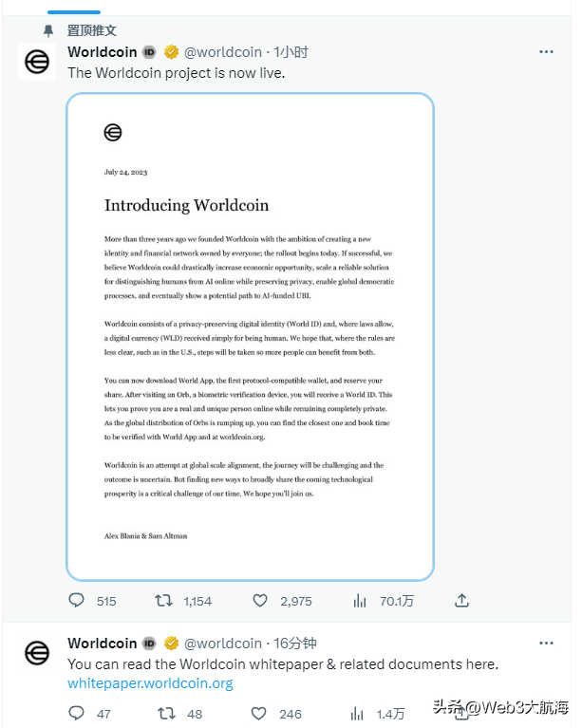View analytics for the first Worldcoin tweet

(x=360, y=601)
